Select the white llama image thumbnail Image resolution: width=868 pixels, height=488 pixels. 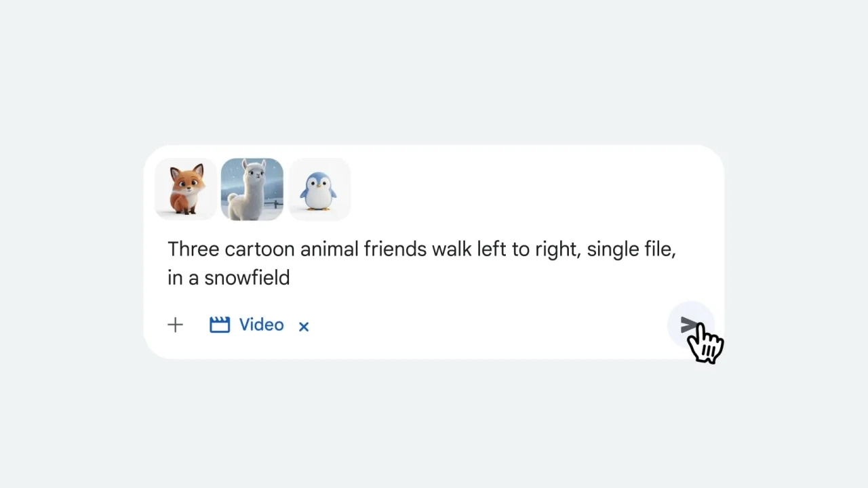252,190
